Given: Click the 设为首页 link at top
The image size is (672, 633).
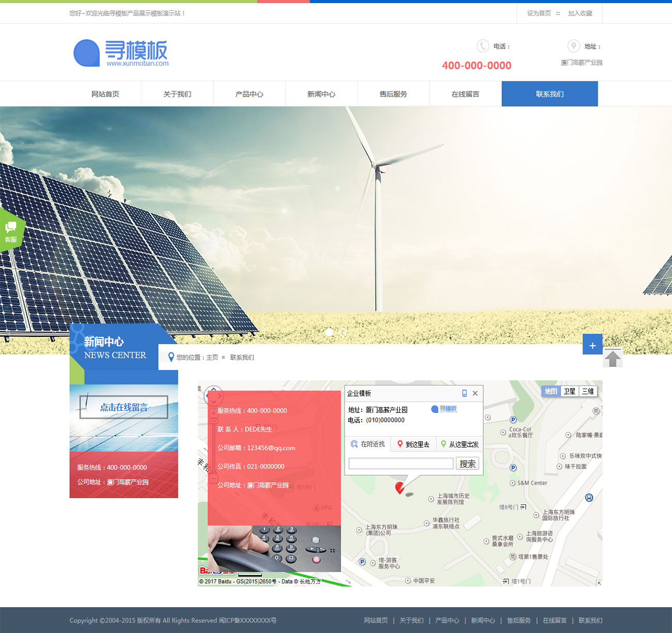Looking at the screenshot, I should pyautogui.click(x=539, y=13).
